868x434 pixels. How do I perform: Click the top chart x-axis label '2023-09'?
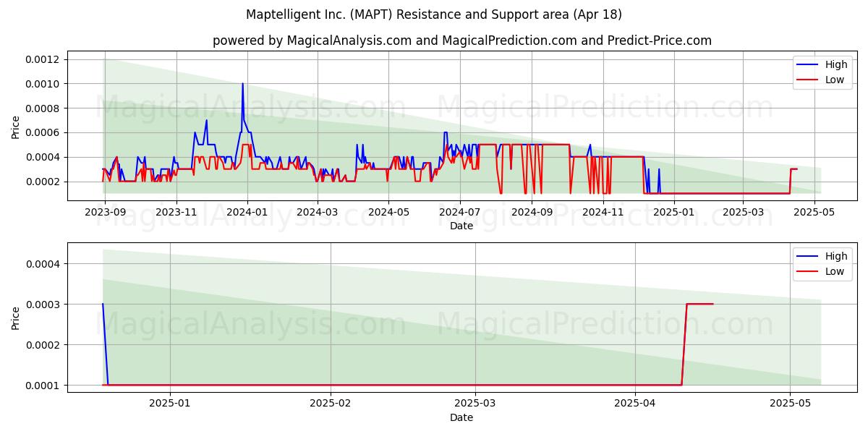[x=106, y=213]
